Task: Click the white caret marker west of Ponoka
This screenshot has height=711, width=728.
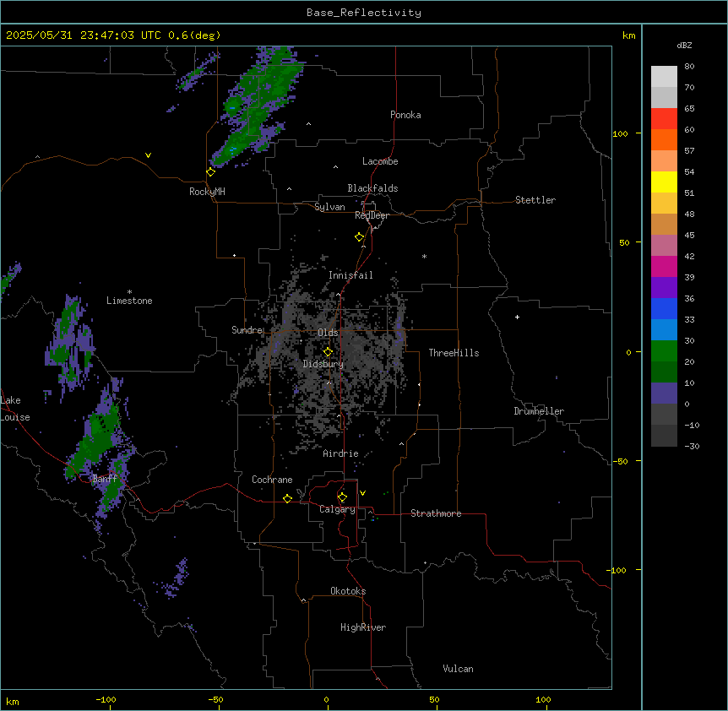Action: (309, 124)
